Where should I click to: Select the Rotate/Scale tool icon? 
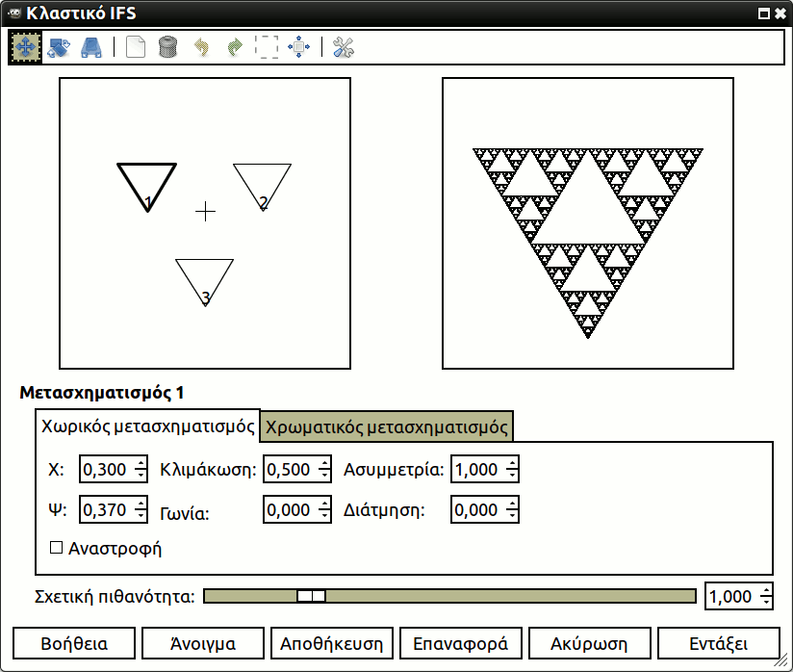(59, 47)
